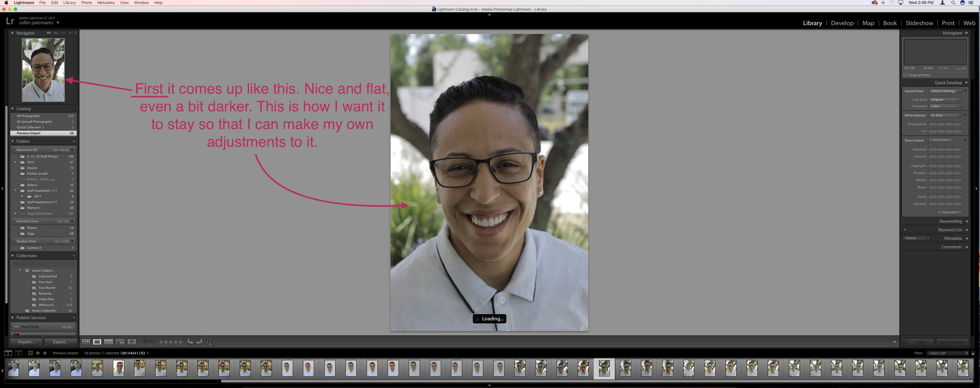Select Compare view XY icon
980x388 pixels.
(108, 342)
